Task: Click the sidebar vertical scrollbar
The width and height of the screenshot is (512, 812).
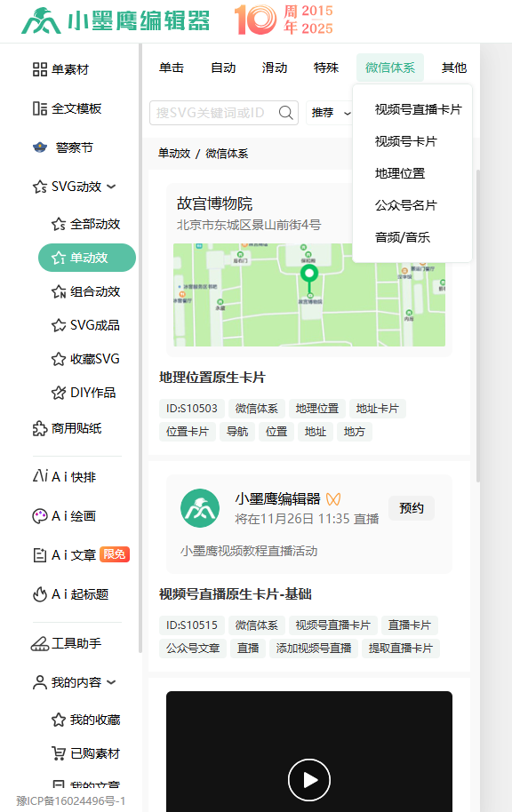Action: pyautogui.click(x=140, y=347)
